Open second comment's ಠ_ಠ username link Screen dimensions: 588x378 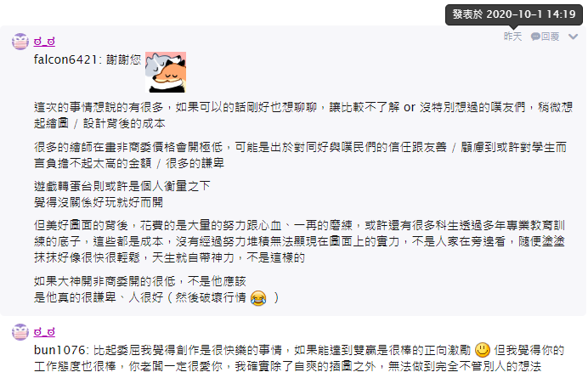click(x=44, y=332)
